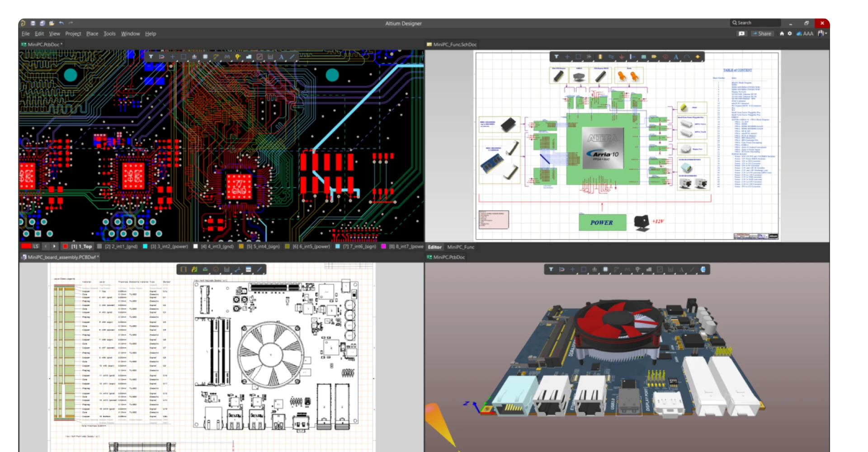Screen dimensions: 868x452
Task: Click the selection filter icon in the PCB editor toolbar
Action: point(151,56)
